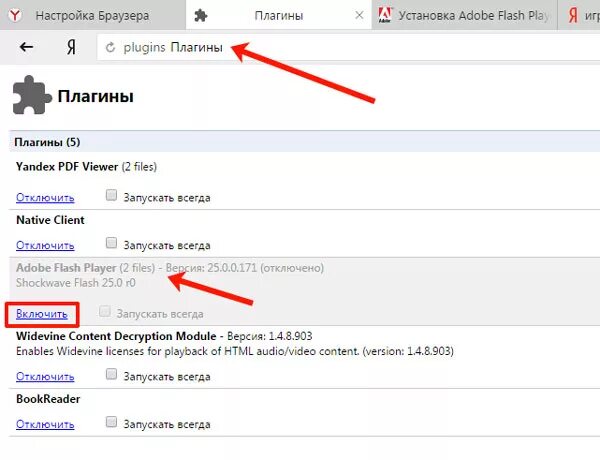The width and height of the screenshot is (600, 460).
Task: Click the Widevine Content Decryption Module title
Action: pyautogui.click(x=116, y=336)
